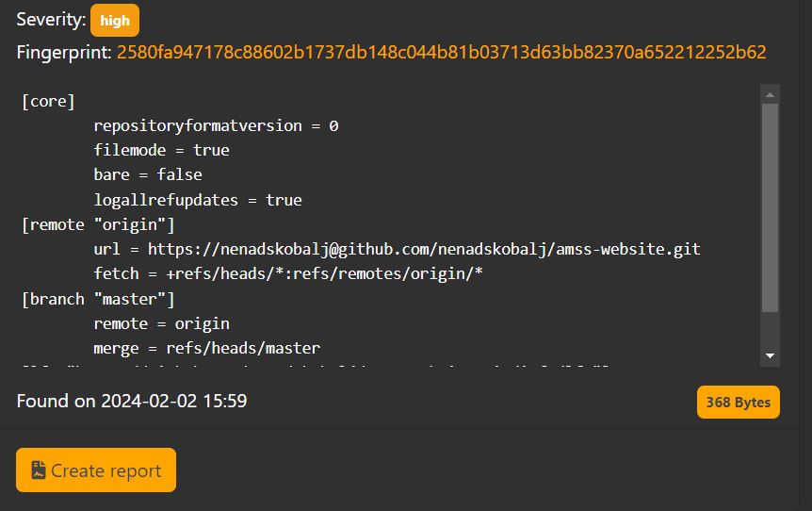The image size is (812, 511).
Task: Click the bare = false line
Action: coord(148,174)
